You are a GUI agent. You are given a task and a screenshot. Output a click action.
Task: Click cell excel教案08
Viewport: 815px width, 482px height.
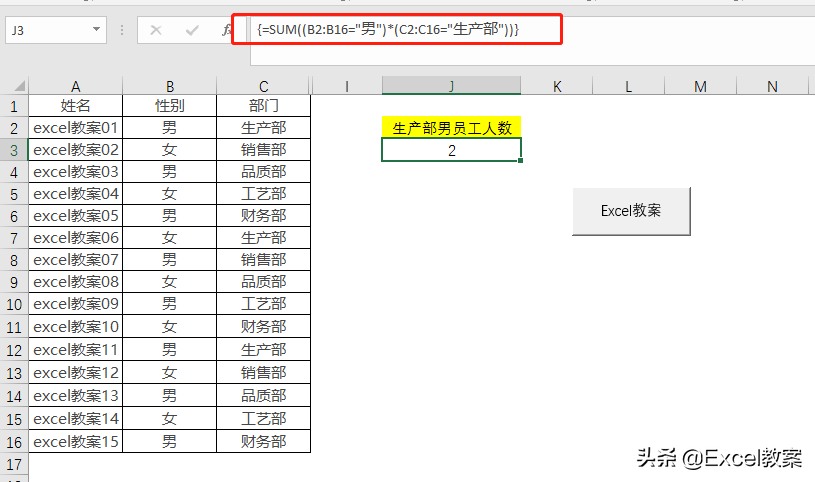click(75, 281)
